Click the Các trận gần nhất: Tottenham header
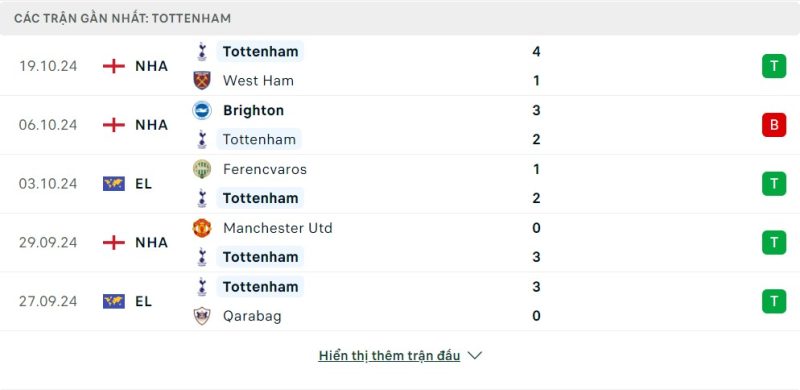800x390 pixels. tap(122, 18)
